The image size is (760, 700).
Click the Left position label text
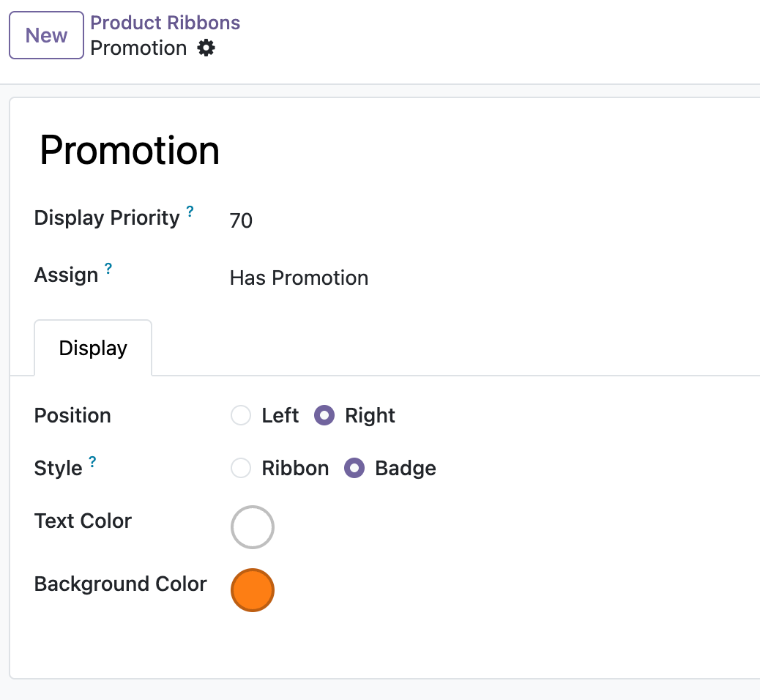280,415
